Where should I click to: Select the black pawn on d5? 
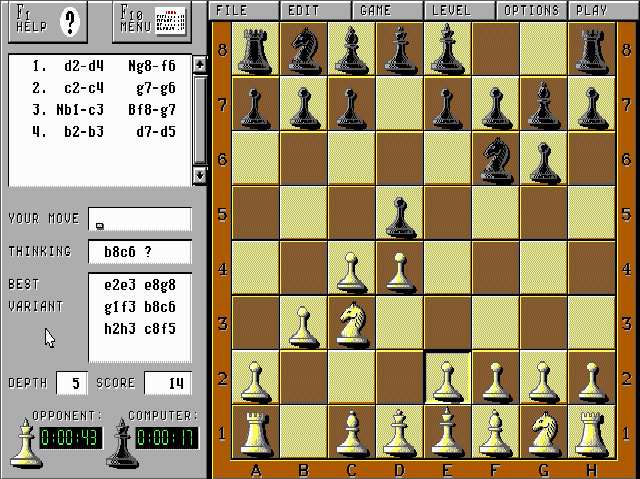click(x=399, y=213)
